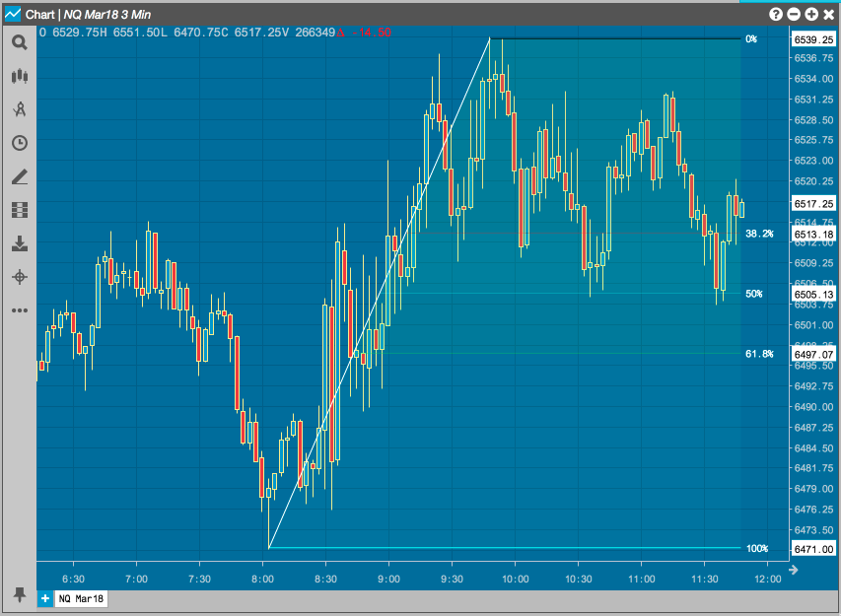Image resolution: width=841 pixels, height=616 pixels.
Task: Toggle the crosshair cursor tool
Action: click(x=20, y=277)
